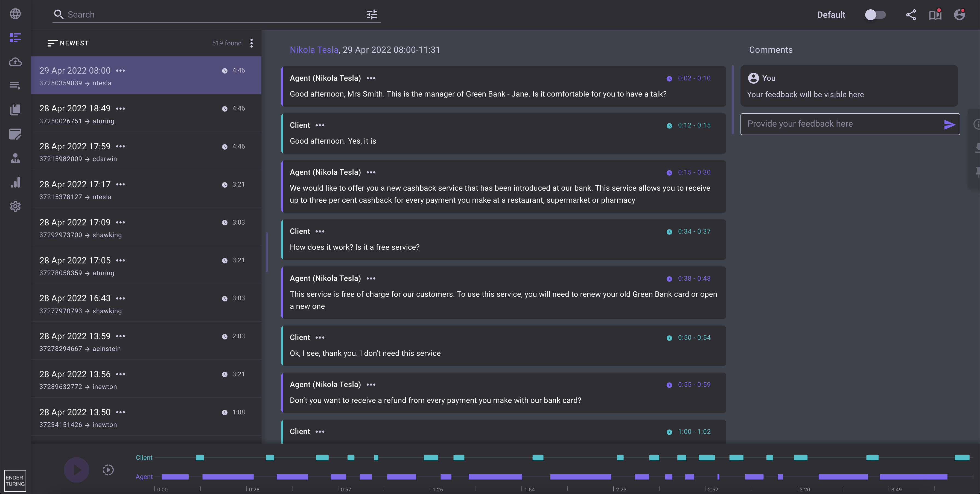Open options for 28 Apr 2022 17:17 call
Viewport: 980px width, 494px height.
[121, 184]
